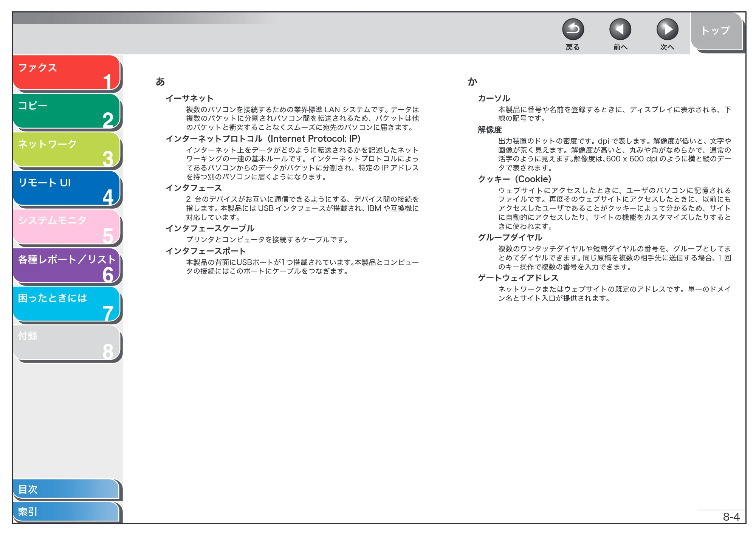This screenshot has height=535, width=756.
Task: Click the 解像度 glossary term
Action: (x=490, y=130)
